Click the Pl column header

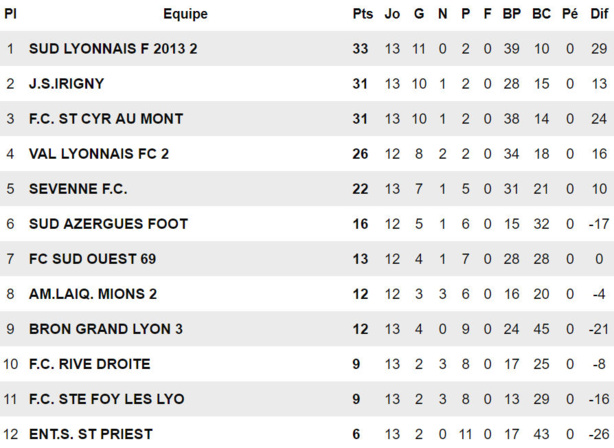click(x=10, y=14)
